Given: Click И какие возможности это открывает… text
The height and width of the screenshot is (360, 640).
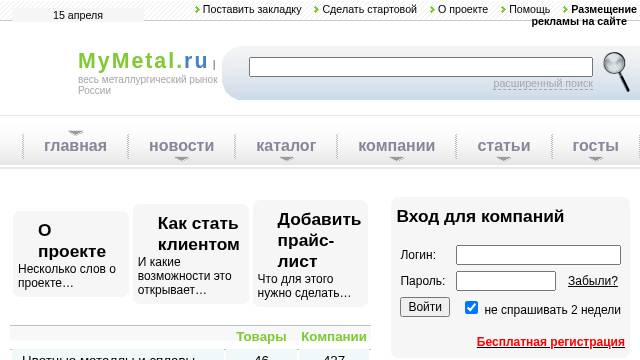Looking at the screenshot, I should [184, 276].
